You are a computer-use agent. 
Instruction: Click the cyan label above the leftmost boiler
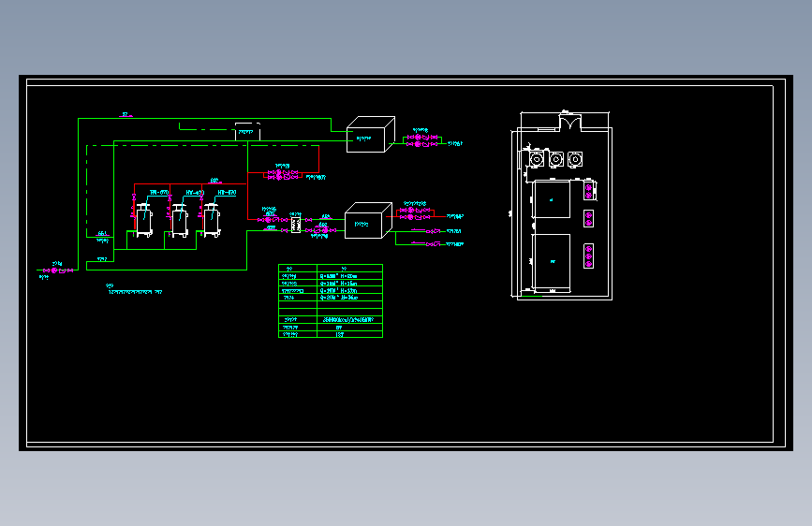(x=159, y=193)
